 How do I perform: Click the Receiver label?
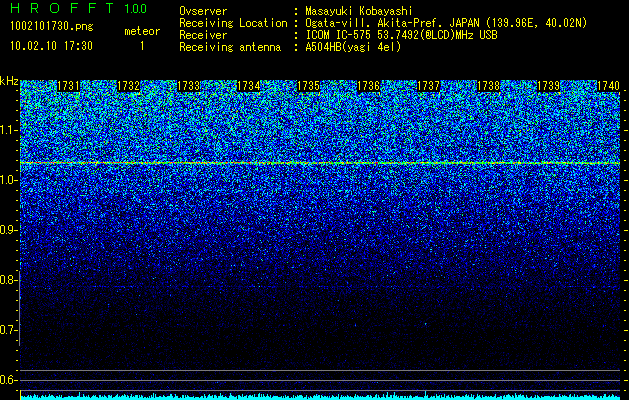pos(203,35)
